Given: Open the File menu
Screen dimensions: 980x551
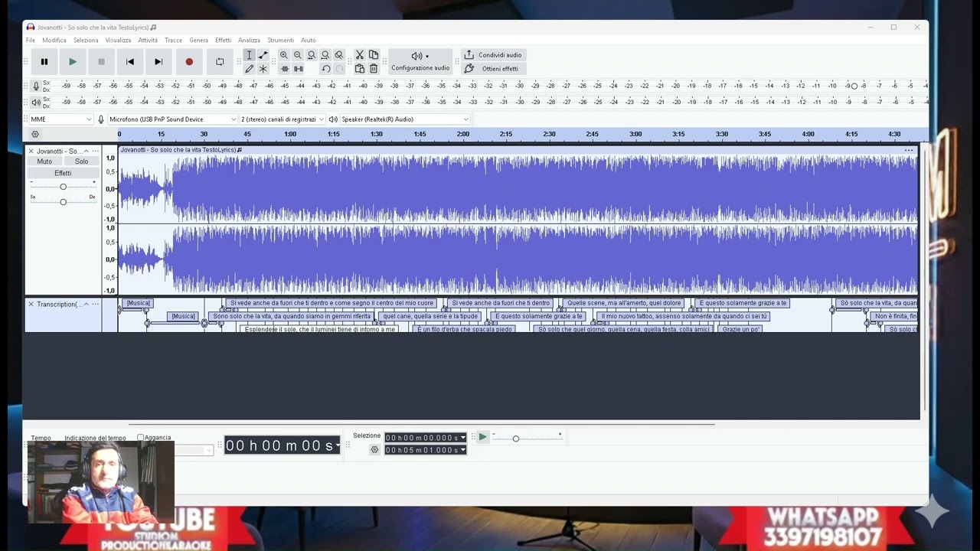Looking at the screenshot, I should [31, 41].
